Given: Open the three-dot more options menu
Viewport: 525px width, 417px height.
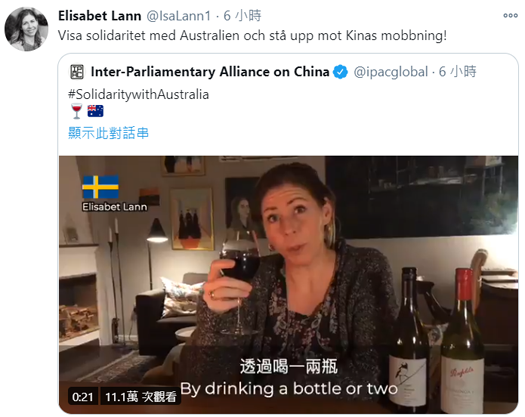Looking at the screenshot, I should pyautogui.click(x=510, y=15).
